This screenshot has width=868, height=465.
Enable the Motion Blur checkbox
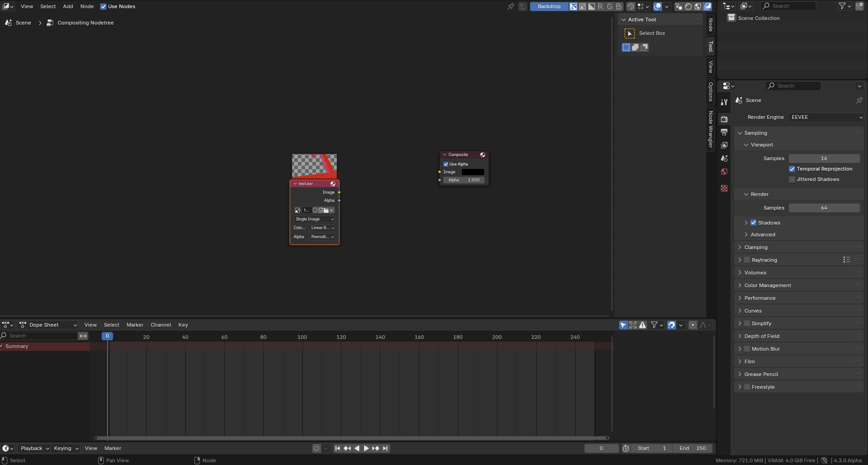click(747, 349)
